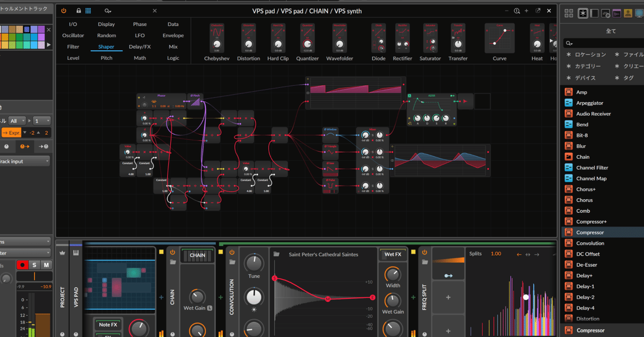
Task: Select the Shaper module category
Action: click(106, 47)
